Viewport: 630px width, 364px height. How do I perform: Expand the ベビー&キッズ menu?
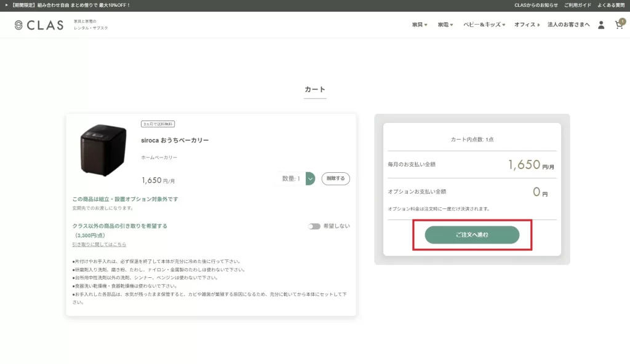click(x=484, y=25)
